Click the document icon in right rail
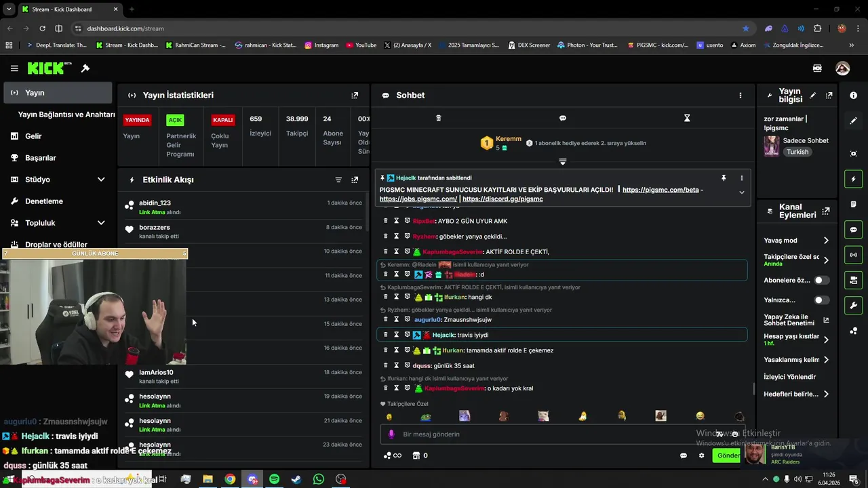 (853, 204)
